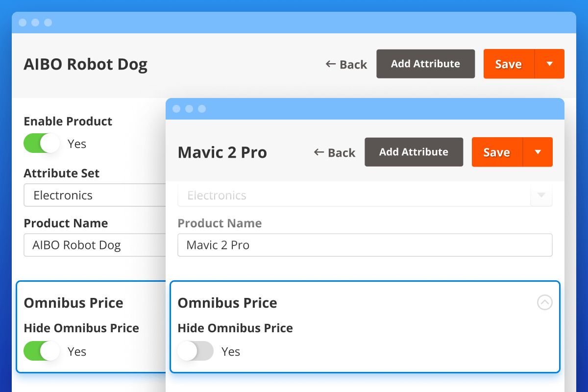Click middle window dot of AIBO Robot Dog window
Screen dimensions: 588x392
pos(35,23)
